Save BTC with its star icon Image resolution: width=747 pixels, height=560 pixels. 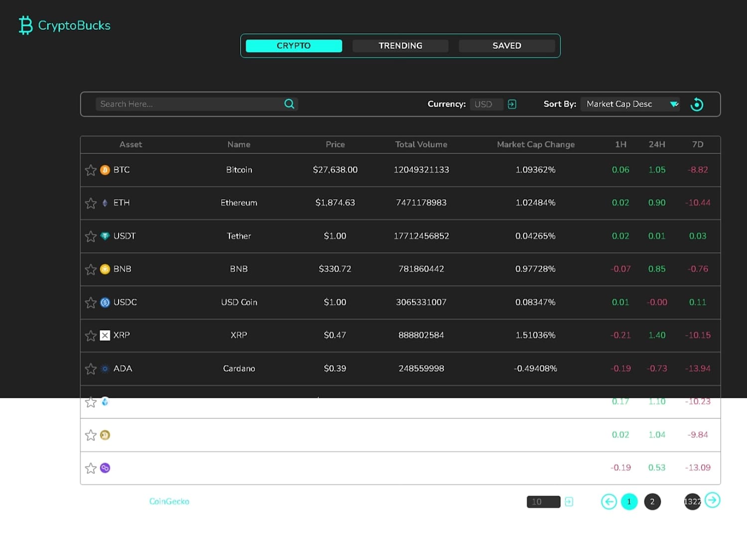pos(91,170)
